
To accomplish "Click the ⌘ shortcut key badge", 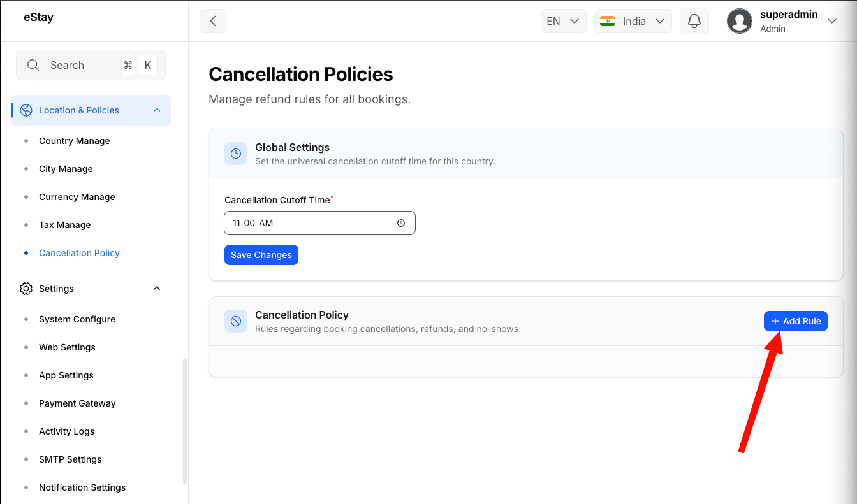I will (x=128, y=65).
